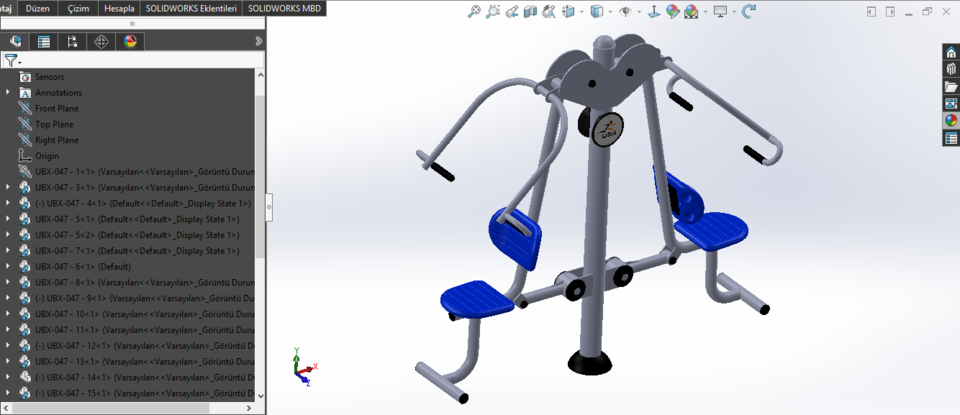Open dropdown arrow next to View Settings

(734, 12)
